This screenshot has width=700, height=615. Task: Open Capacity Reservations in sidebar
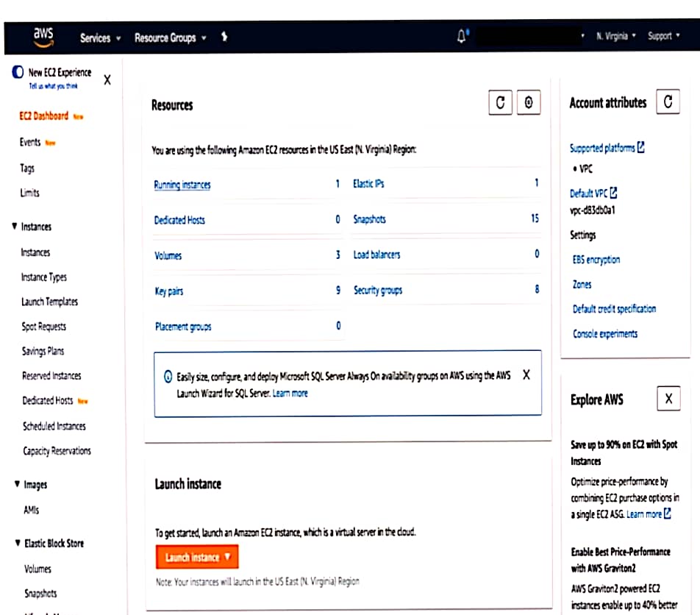[x=57, y=451]
